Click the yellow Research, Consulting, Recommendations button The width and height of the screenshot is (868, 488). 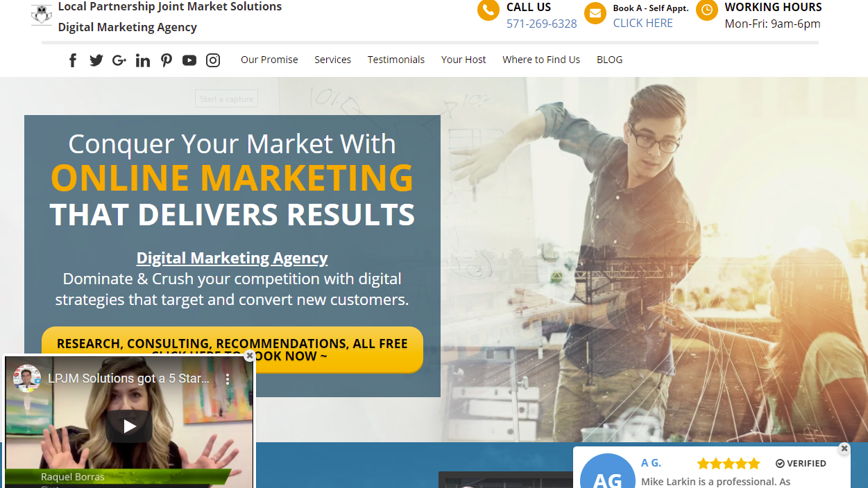click(x=232, y=349)
